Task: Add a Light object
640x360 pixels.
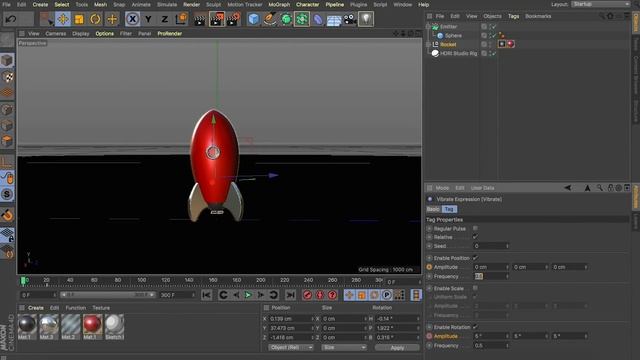Action: pyautogui.click(x=366, y=19)
